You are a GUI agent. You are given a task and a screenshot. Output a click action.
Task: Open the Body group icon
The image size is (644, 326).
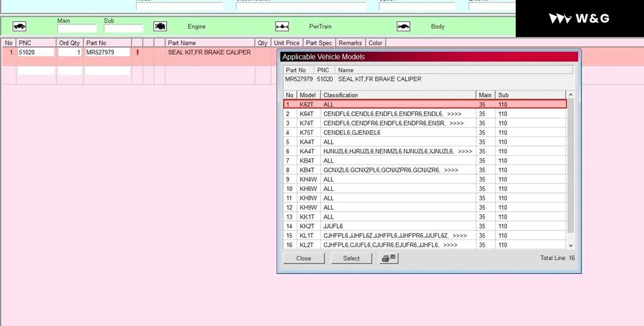(x=403, y=26)
